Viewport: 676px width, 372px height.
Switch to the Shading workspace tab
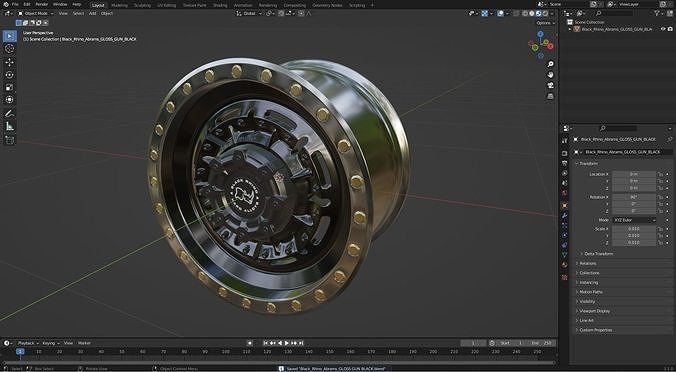tap(220, 5)
